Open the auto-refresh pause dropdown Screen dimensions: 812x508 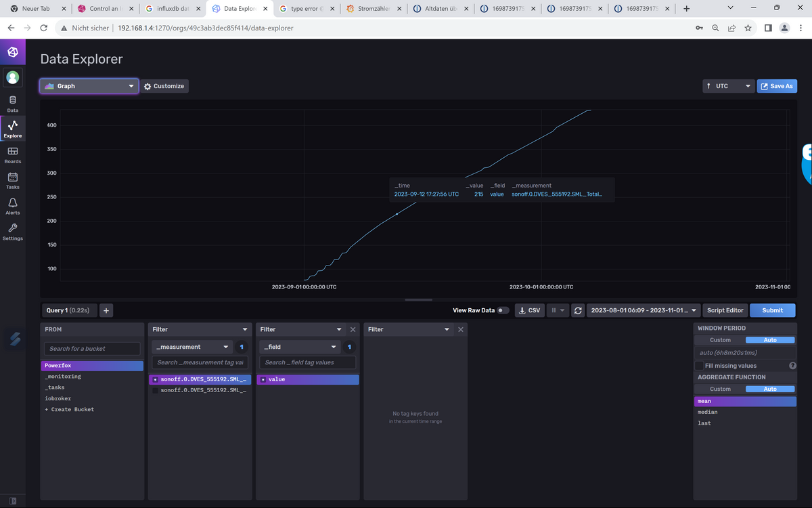pos(558,310)
